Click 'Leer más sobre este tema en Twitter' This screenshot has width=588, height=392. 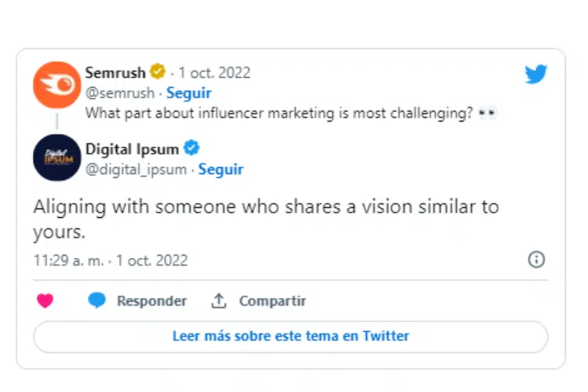coord(291,336)
